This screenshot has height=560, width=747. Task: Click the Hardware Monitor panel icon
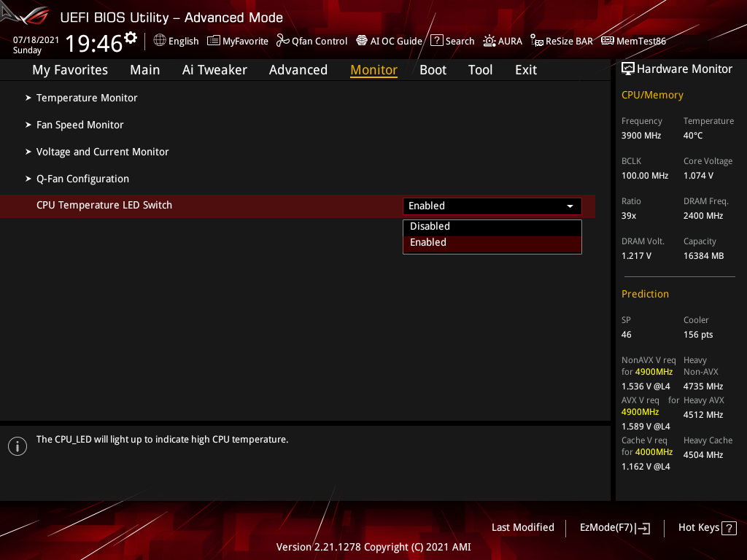pyautogui.click(x=628, y=68)
